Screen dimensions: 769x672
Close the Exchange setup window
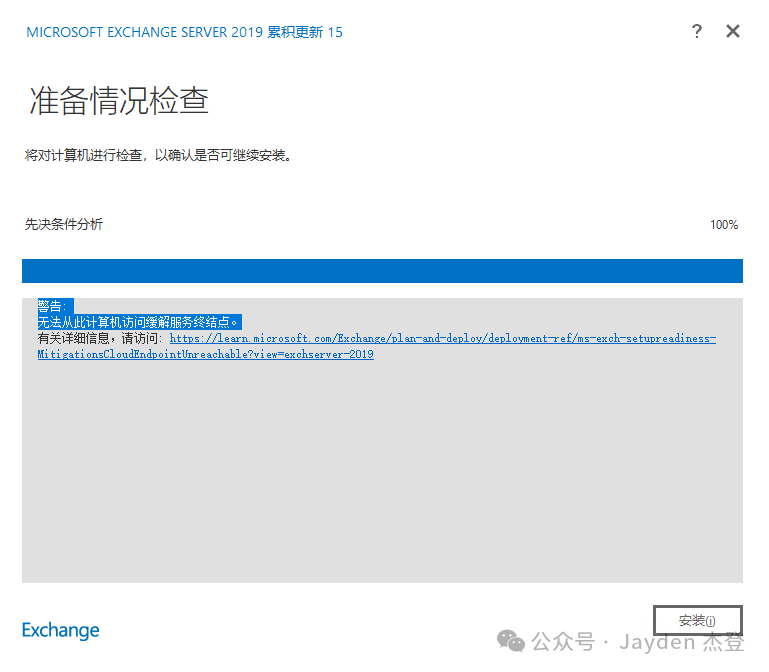point(733,31)
